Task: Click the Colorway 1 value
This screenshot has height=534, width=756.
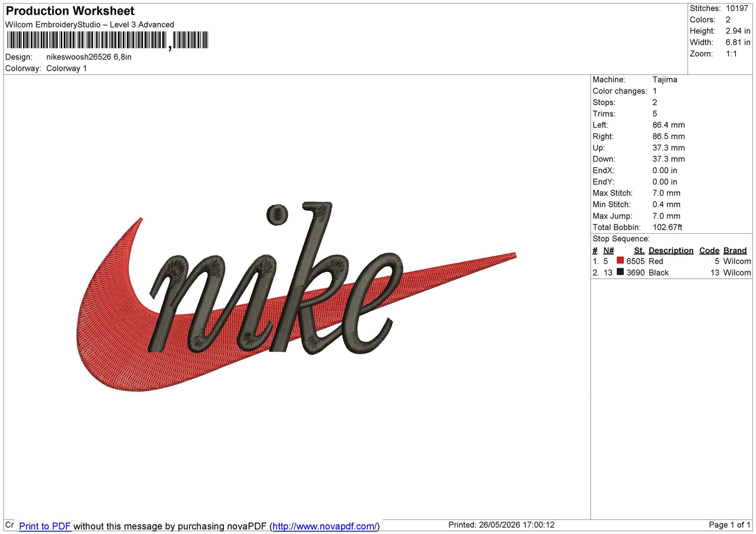Action: click(x=66, y=69)
